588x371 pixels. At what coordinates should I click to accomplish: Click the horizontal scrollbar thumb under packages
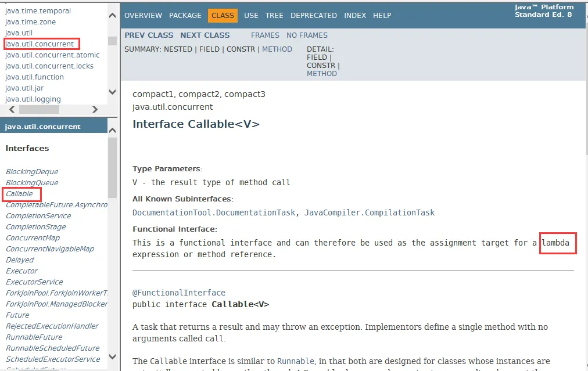tap(39, 109)
